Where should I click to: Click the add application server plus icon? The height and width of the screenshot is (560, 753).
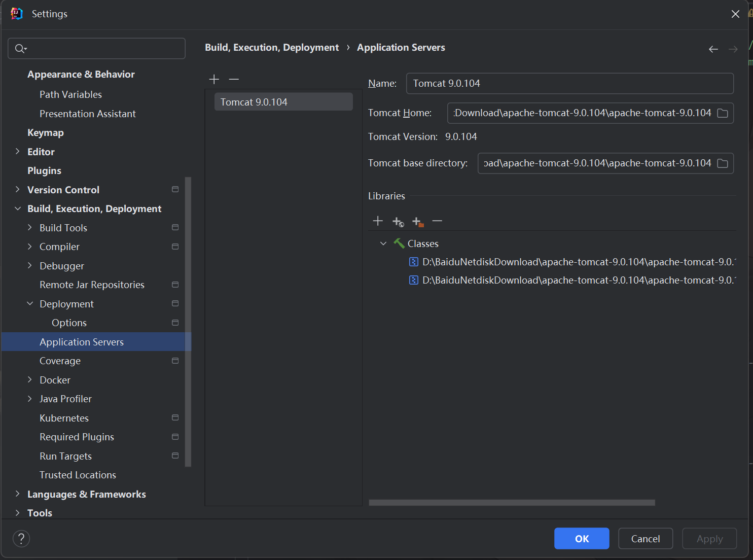click(214, 79)
